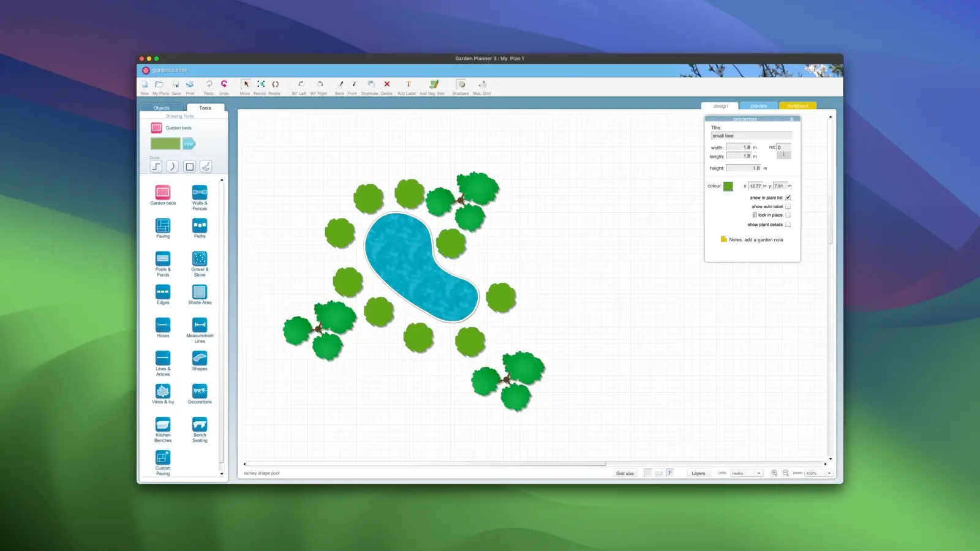Switch to the Objects tab
The width and height of the screenshot is (980, 551).
162,108
